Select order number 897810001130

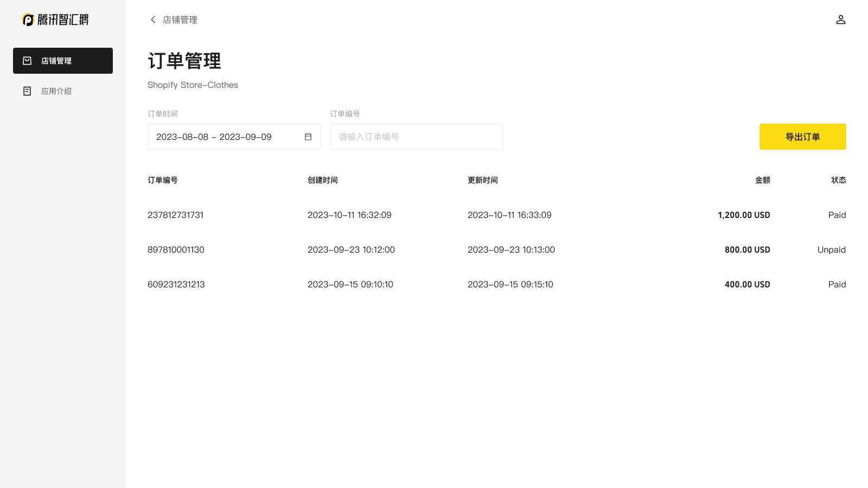pos(176,249)
